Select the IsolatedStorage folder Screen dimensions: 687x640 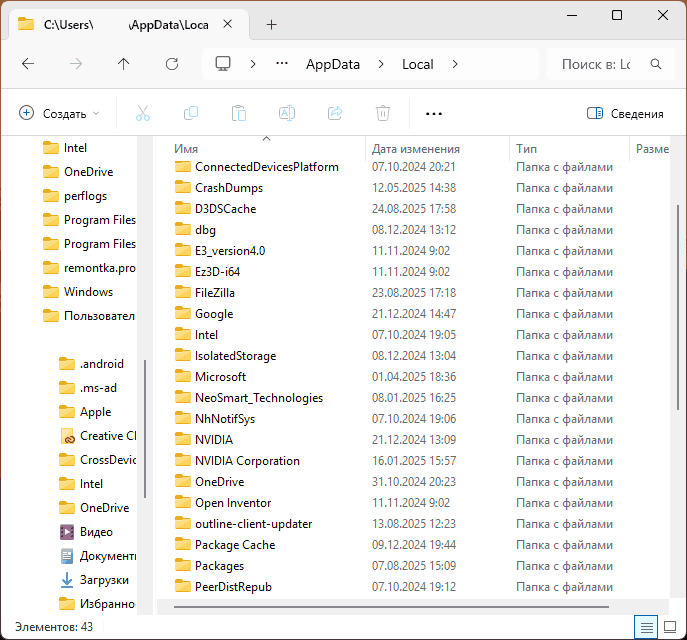[225, 356]
